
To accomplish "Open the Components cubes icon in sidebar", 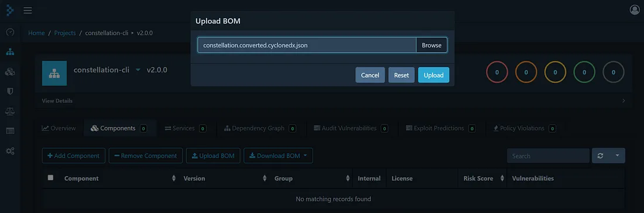I will (x=10, y=72).
